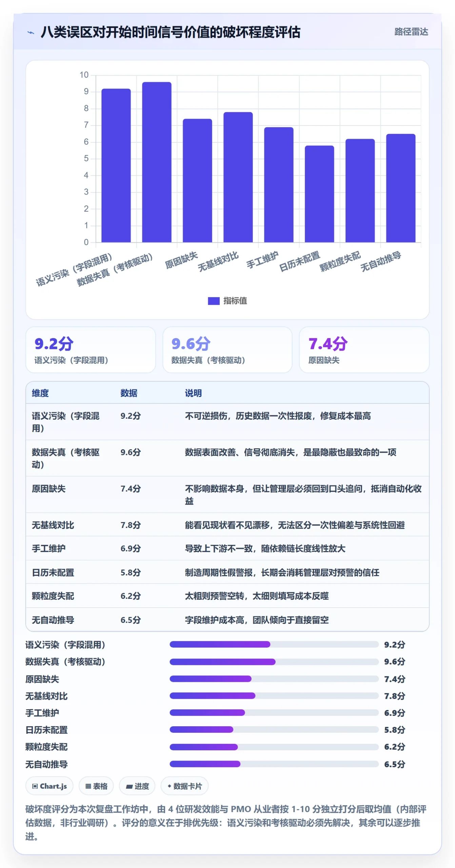Click the 数据失真 progress bar
Viewport: 455px width, 868px height.
[274, 662]
